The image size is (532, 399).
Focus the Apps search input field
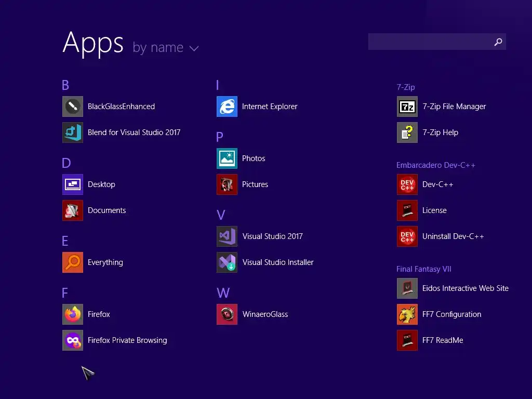(437, 42)
